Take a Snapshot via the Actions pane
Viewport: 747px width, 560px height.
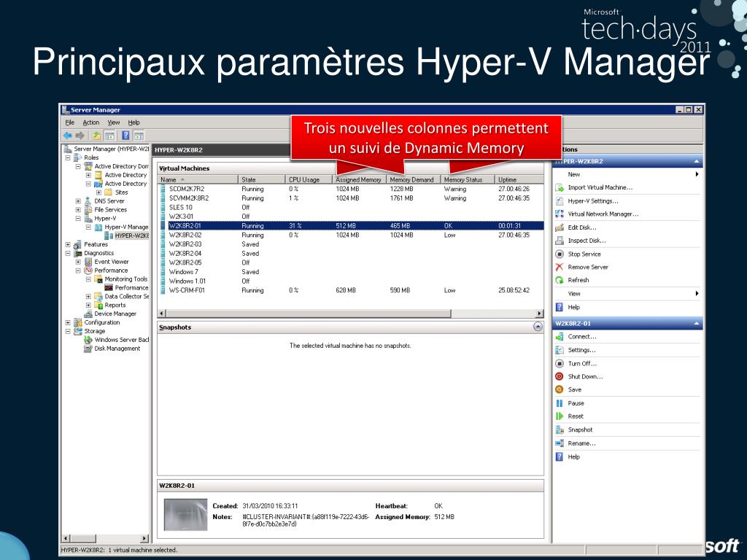click(580, 430)
